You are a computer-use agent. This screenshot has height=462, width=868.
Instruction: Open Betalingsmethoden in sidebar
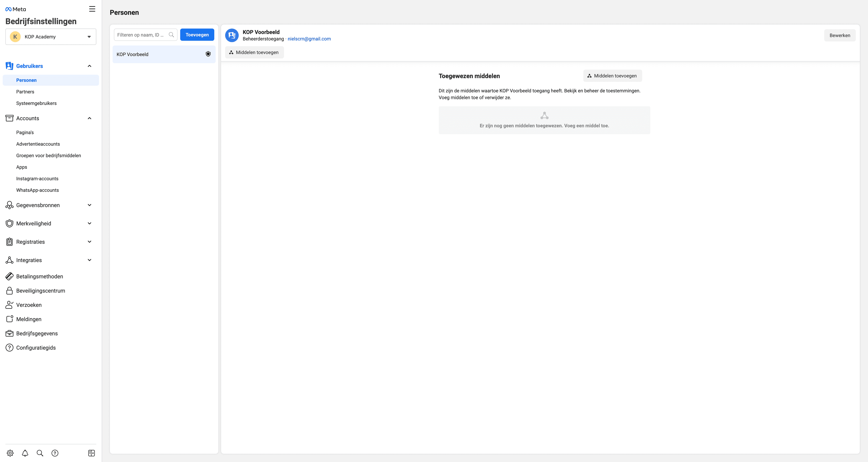coord(39,276)
